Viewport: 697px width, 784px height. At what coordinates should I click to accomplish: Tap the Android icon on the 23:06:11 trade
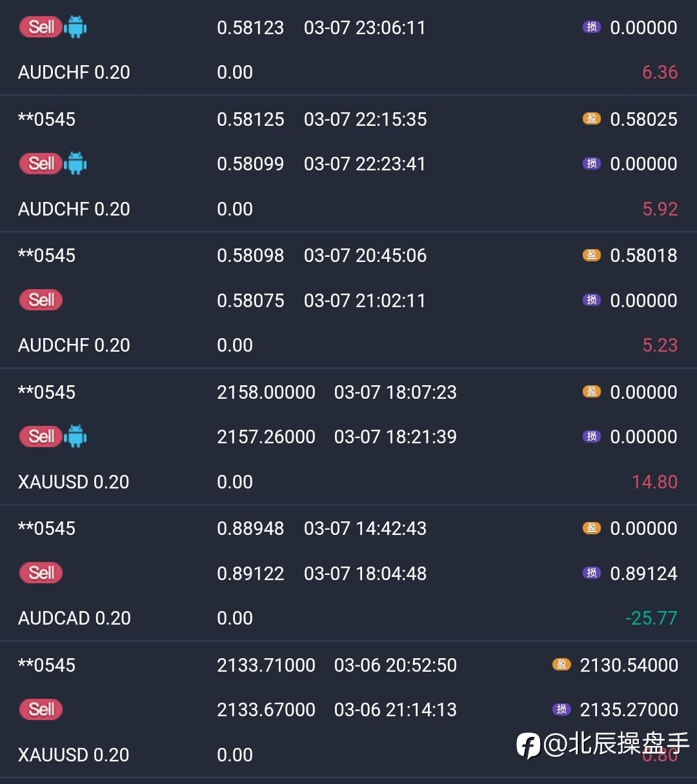click(76, 27)
